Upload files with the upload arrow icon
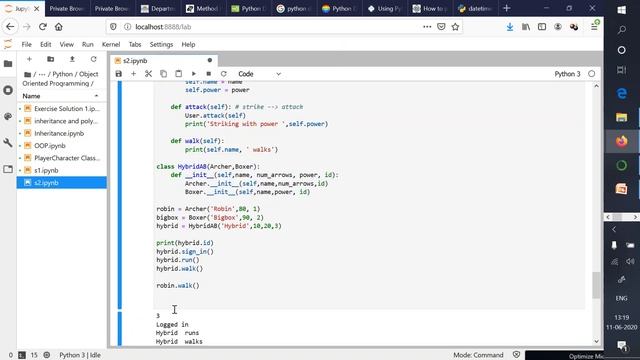 pyautogui.click(x=72, y=59)
